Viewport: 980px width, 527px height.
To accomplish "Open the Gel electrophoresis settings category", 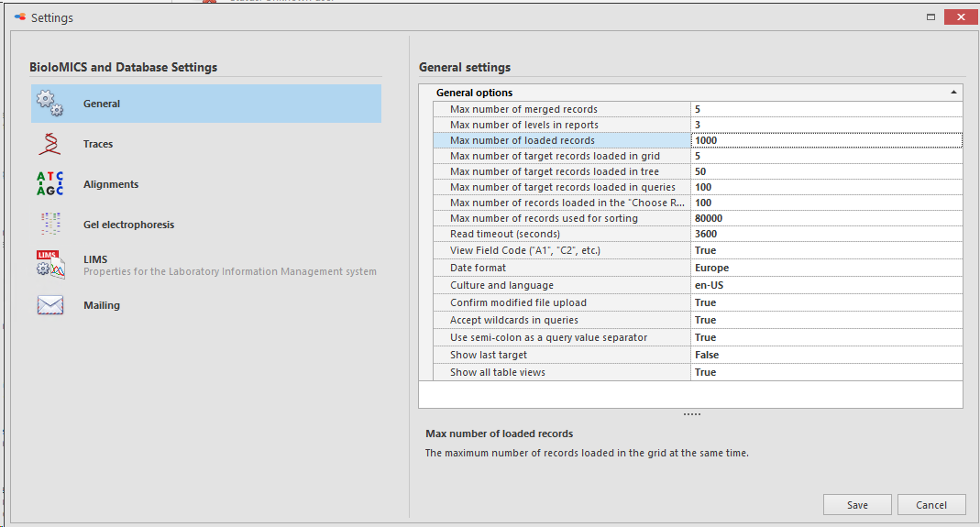I will (206, 225).
